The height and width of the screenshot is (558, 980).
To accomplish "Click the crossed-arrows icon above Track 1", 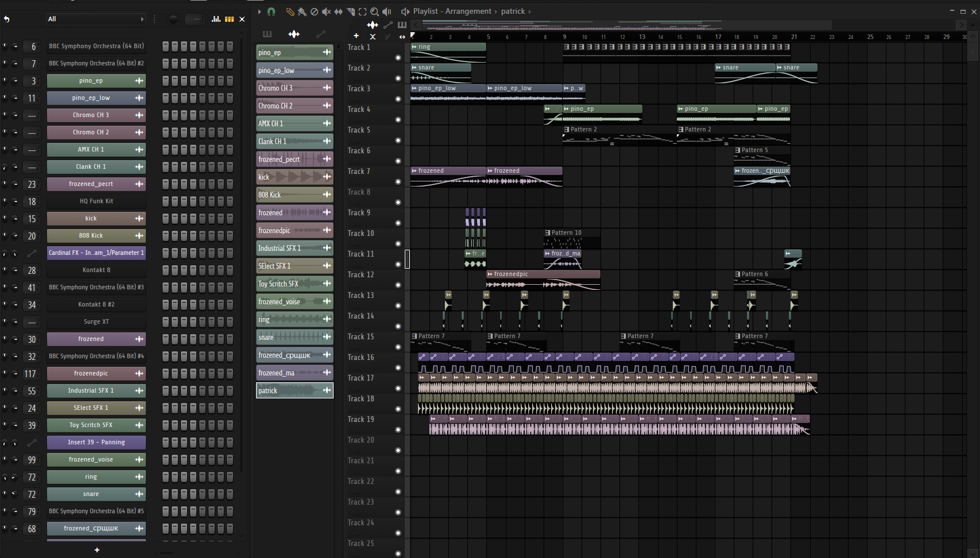I will pyautogui.click(x=373, y=36).
